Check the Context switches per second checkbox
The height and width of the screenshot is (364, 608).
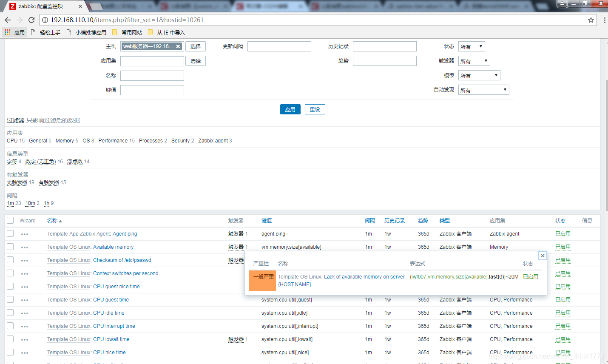click(10, 273)
